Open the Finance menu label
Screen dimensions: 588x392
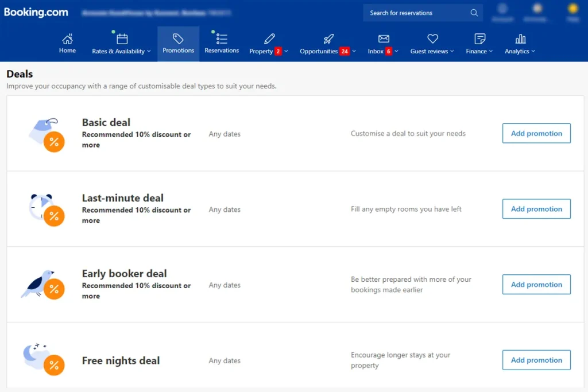[x=476, y=51]
